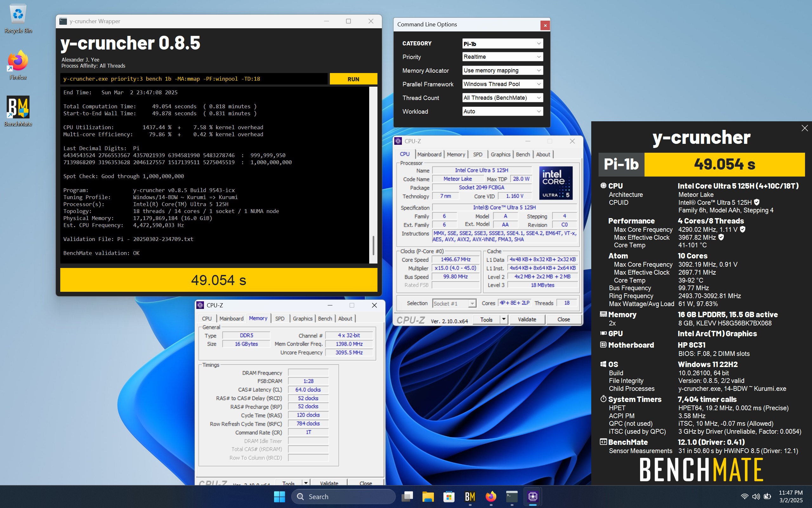Image resolution: width=812 pixels, height=508 pixels.
Task: Open the Parallel Framework dropdown
Action: click(502, 84)
